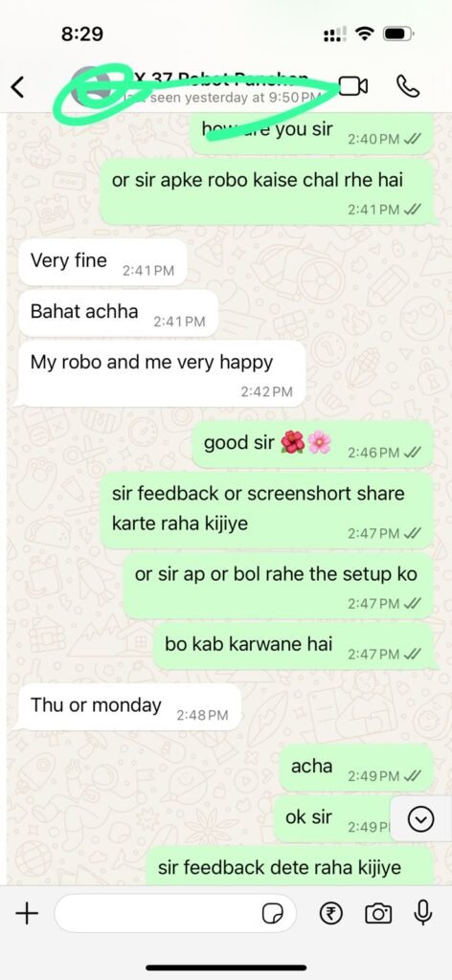Start a video call with the contact
The width and height of the screenshot is (452, 980).
pyautogui.click(x=352, y=86)
